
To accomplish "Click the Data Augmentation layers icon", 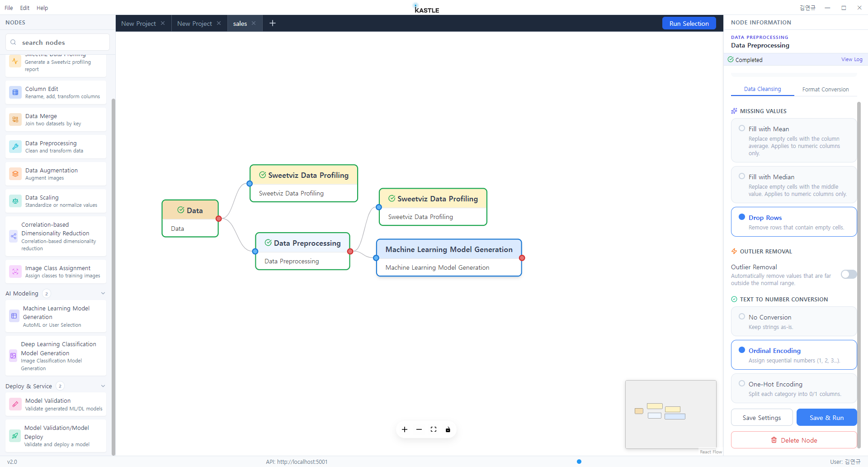I will click(15, 174).
